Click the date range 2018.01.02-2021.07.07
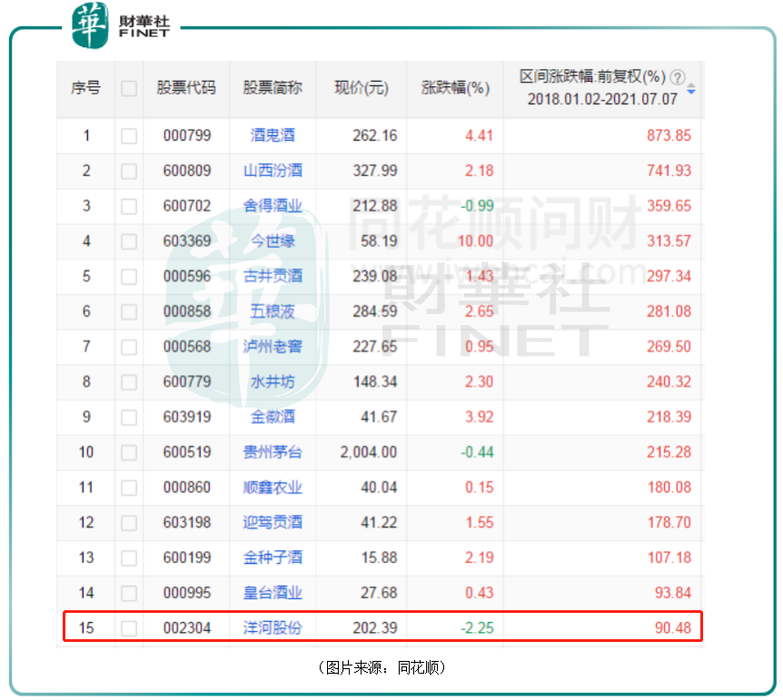Image resolution: width=783 pixels, height=700 pixels. coord(602,99)
